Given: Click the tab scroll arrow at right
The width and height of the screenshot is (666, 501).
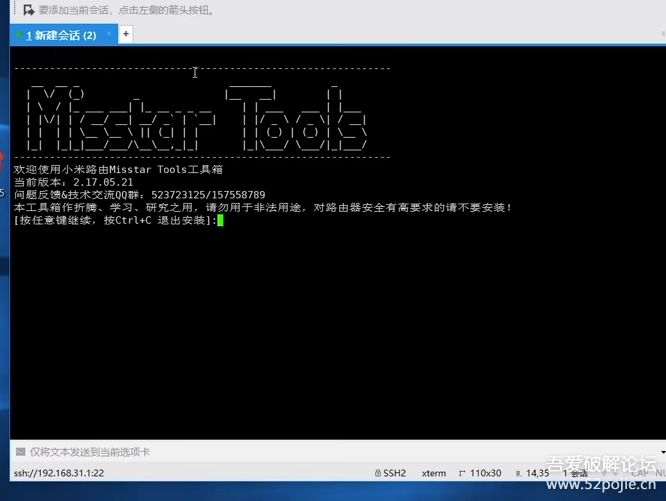Looking at the screenshot, I should pos(663,34).
